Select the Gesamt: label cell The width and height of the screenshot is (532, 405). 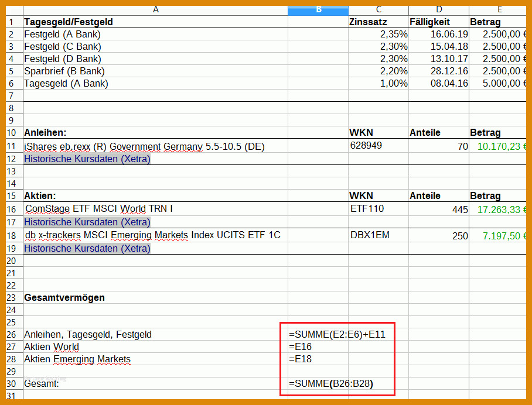coord(155,384)
